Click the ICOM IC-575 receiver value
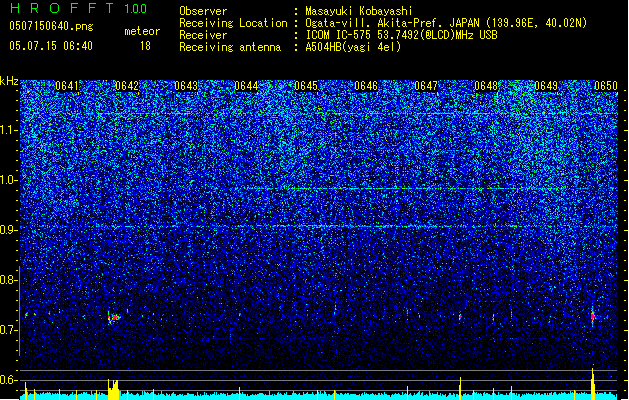This screenshot has width=629, height=400. [x=402, y=35]
